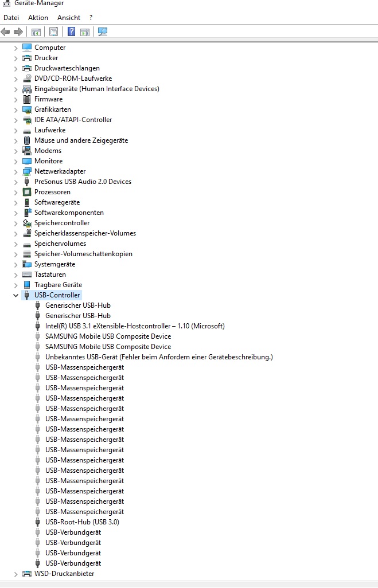Open the Properties toolbar icon
Viewport: 378px width, 588px height.
click(x=54, y=32)
